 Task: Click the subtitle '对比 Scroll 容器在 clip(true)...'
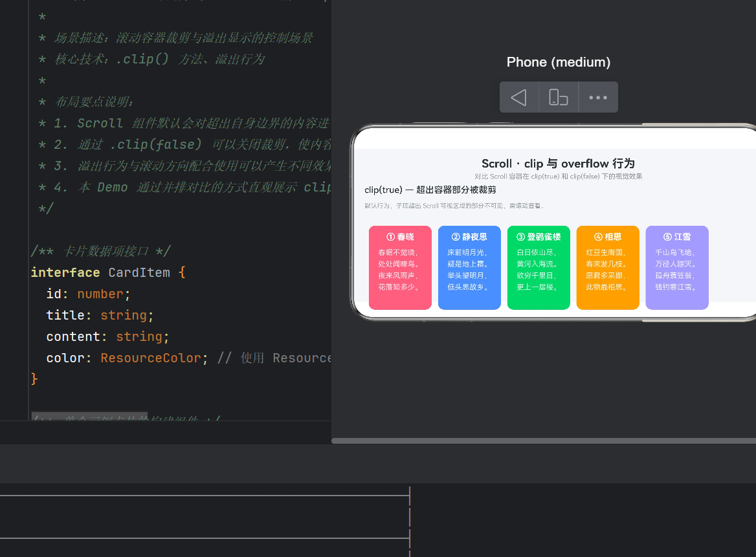tap(559, 177)
